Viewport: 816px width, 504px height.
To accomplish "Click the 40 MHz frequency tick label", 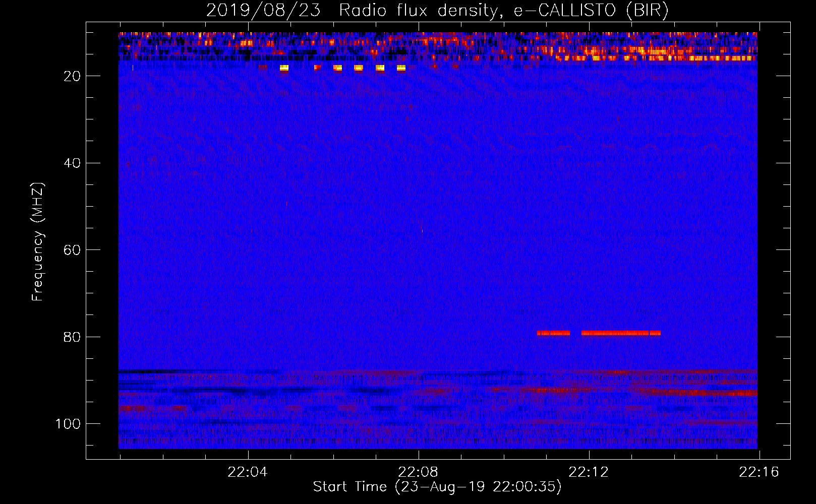I will click(x=72, y=163).
